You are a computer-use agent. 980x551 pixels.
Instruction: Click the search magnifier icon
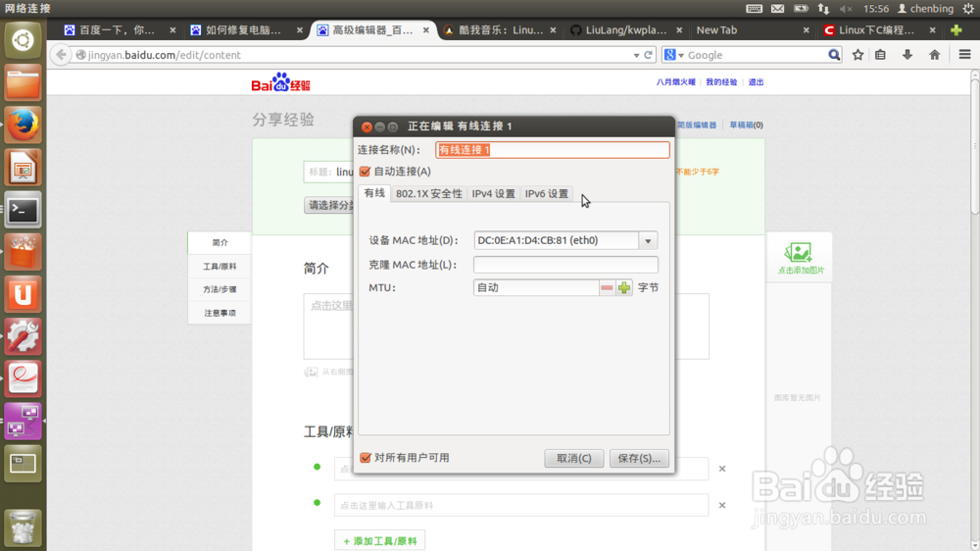(834, 55)
